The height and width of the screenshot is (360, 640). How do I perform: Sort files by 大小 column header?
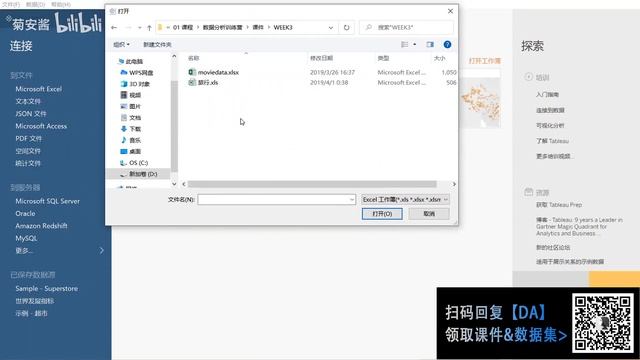(440, 58)
